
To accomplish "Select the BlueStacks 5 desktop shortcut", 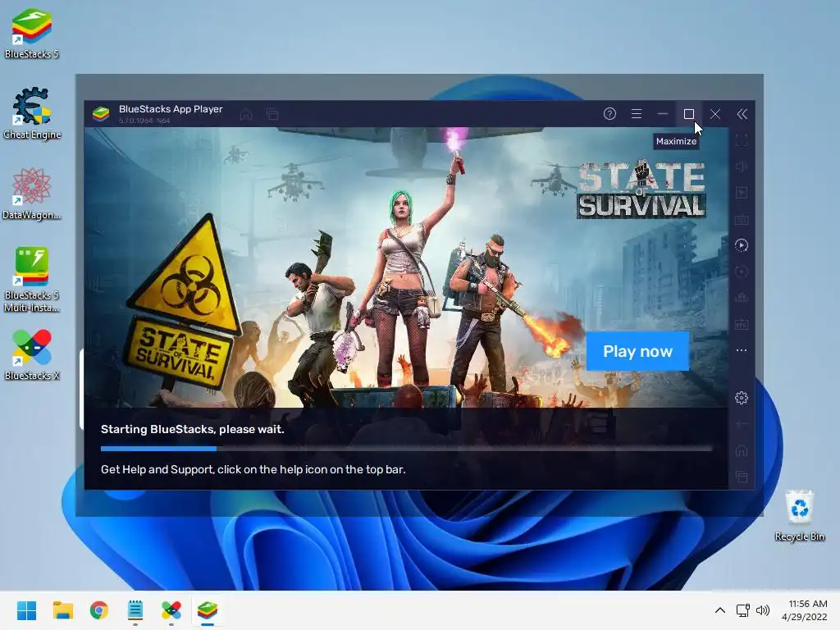I will point(32,33).
